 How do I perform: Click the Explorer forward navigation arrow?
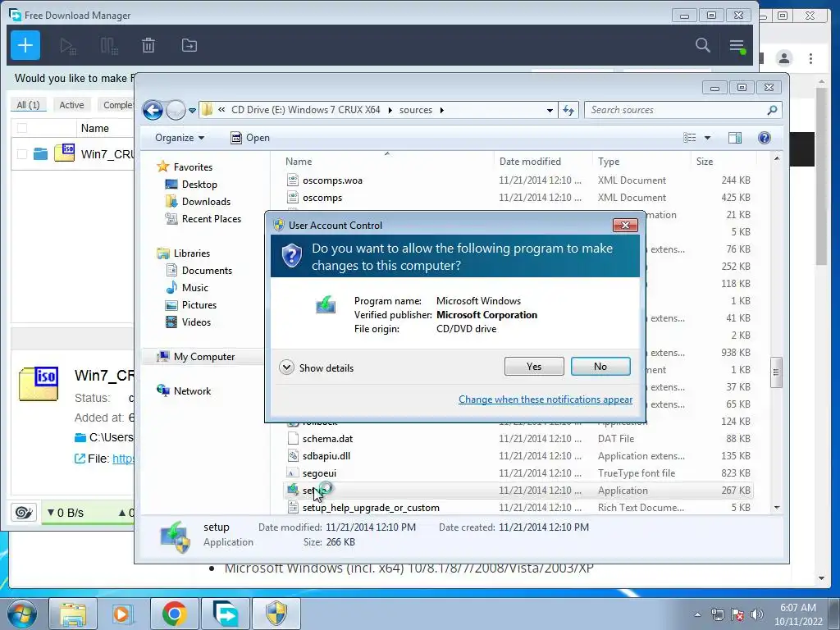(176, 111)
